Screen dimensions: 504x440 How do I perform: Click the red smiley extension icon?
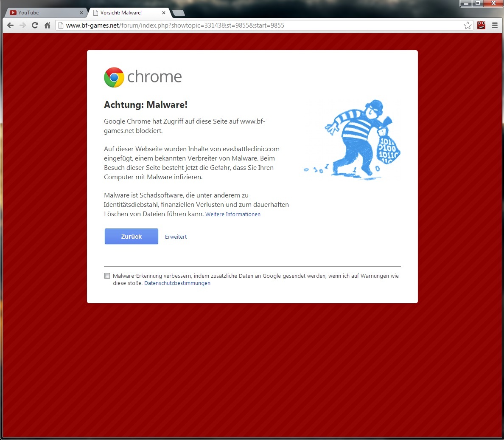point(481,25)
